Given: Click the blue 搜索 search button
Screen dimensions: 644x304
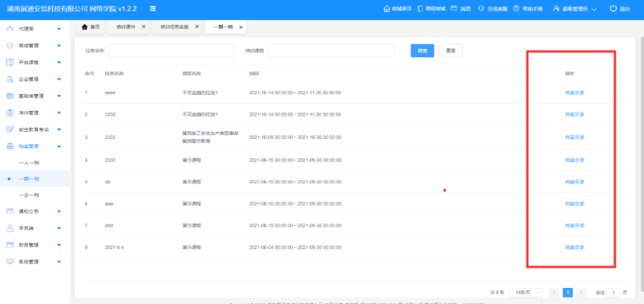Looking at the screenshot, I should tap(422, 51).
